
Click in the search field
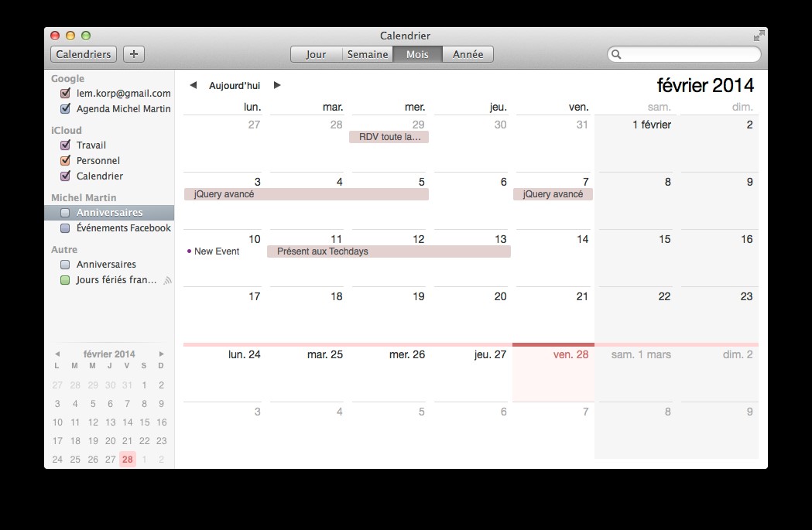[684, 54]
